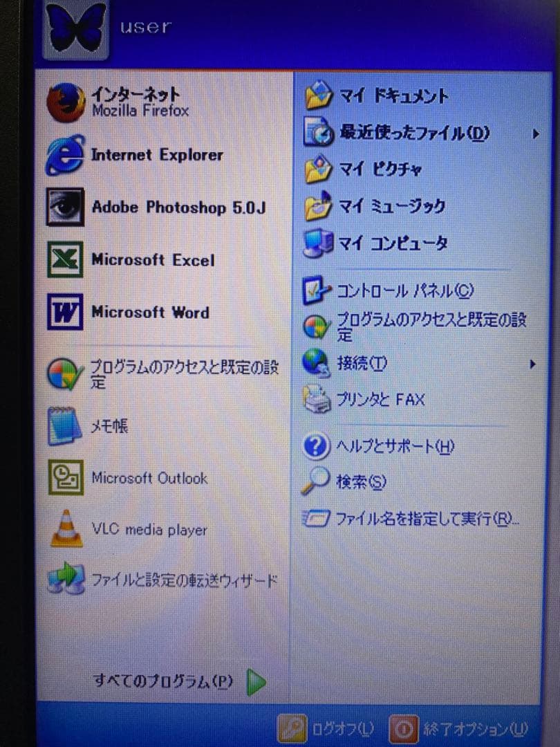The height and width of the screenshot is (747, 560).
Task: Click ファイルと設定の転送ウィザード label text
Action: pos(185,580)
